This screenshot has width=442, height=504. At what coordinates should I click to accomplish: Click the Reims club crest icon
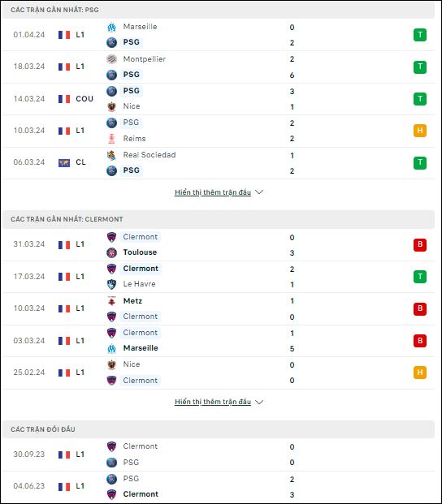111,139
